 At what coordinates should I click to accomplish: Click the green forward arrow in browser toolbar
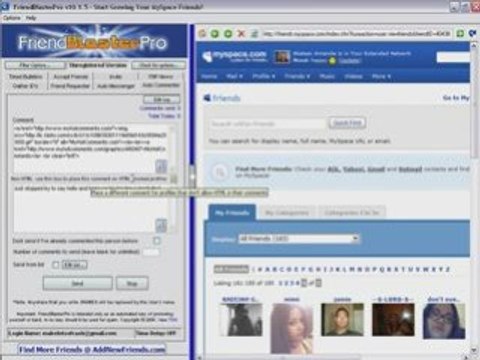click(228, 33)
